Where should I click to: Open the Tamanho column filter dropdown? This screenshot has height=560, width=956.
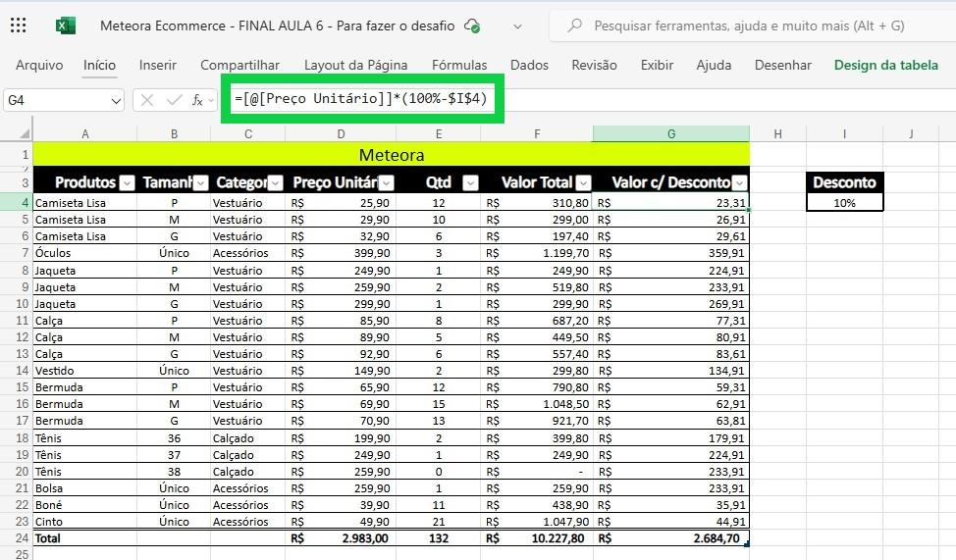(x=200, y=182)
